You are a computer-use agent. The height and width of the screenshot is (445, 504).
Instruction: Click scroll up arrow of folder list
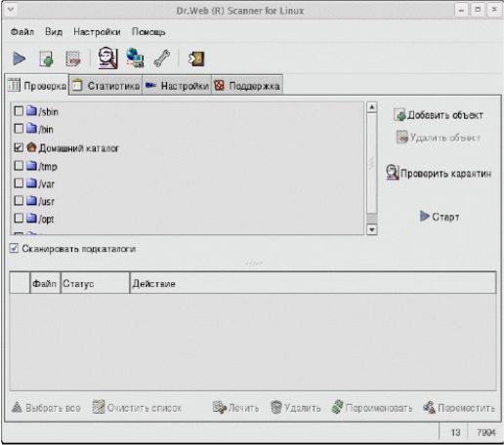coord(372,107)
